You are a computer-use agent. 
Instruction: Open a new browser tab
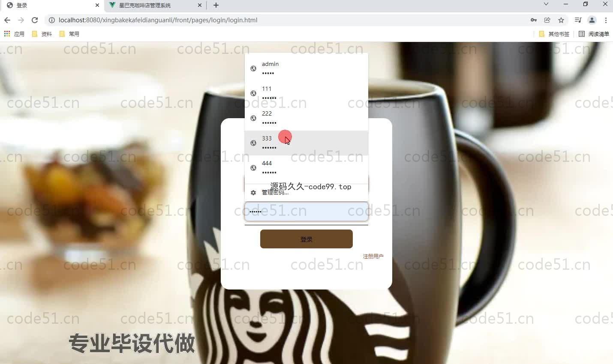(x=216, y=5)
